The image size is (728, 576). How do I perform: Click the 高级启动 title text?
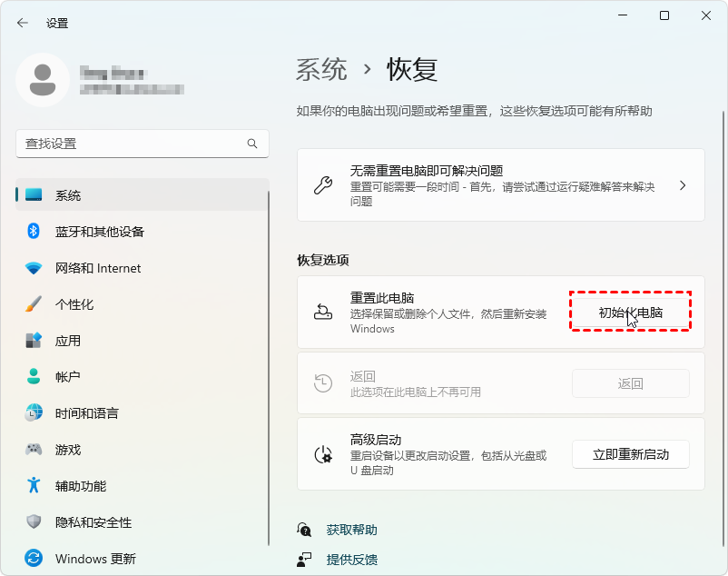[x=376, y=440]
